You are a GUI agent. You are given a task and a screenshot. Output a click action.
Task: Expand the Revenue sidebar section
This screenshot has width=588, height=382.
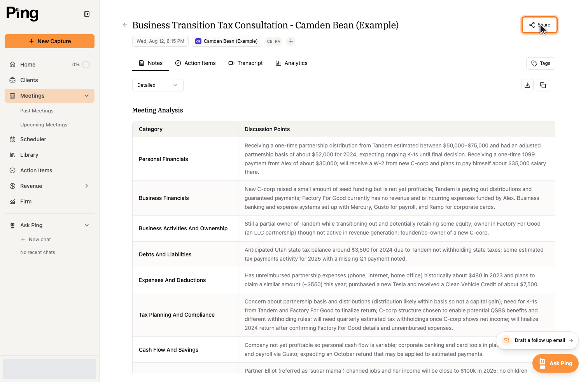[87, 186]
